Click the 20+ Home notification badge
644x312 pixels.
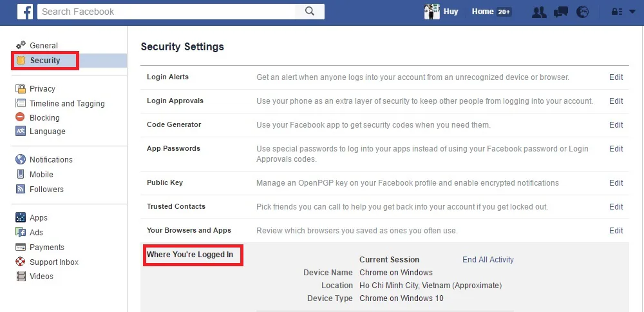(x=504, y=12)
